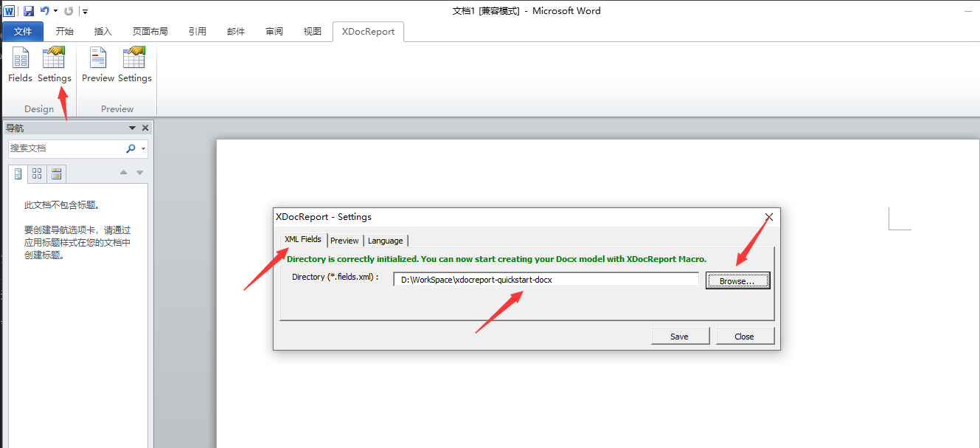The width and height of the screenshot is (980, 448).
Task: Switch to the 视图 ribbon tab
Action: tap(313, 32)
